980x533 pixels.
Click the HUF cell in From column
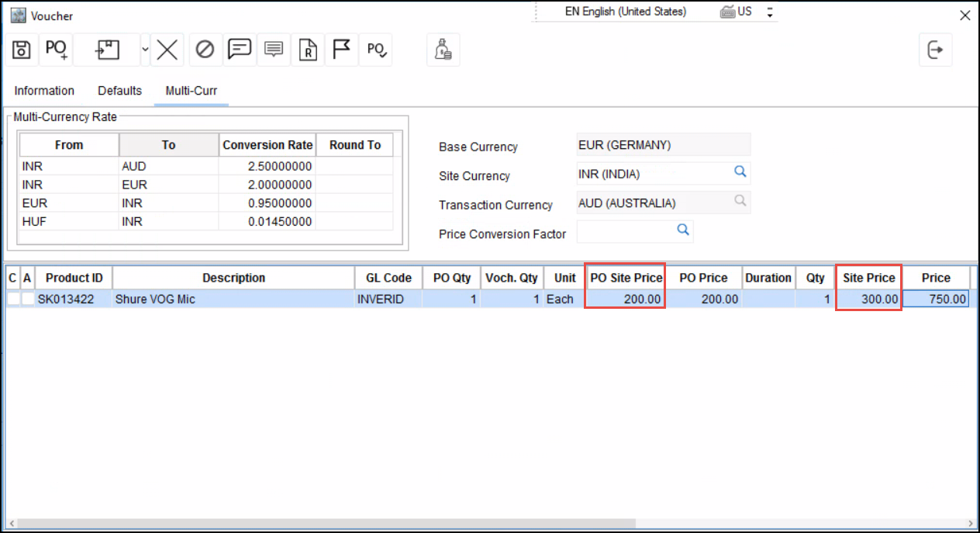(69, 222)
